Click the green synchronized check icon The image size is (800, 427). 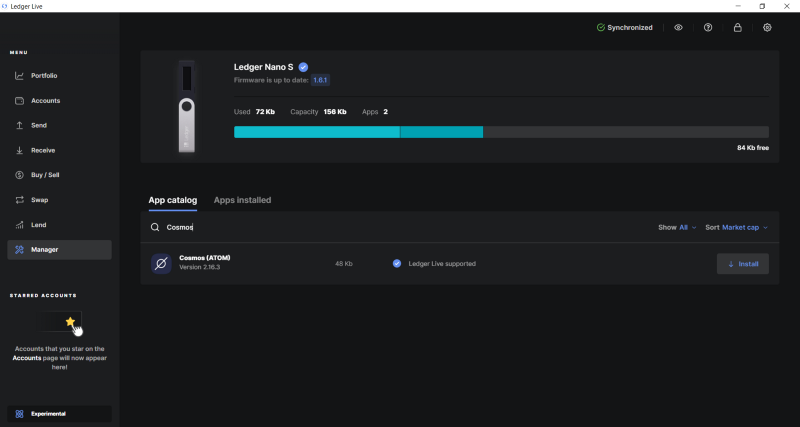click(601, 28)
